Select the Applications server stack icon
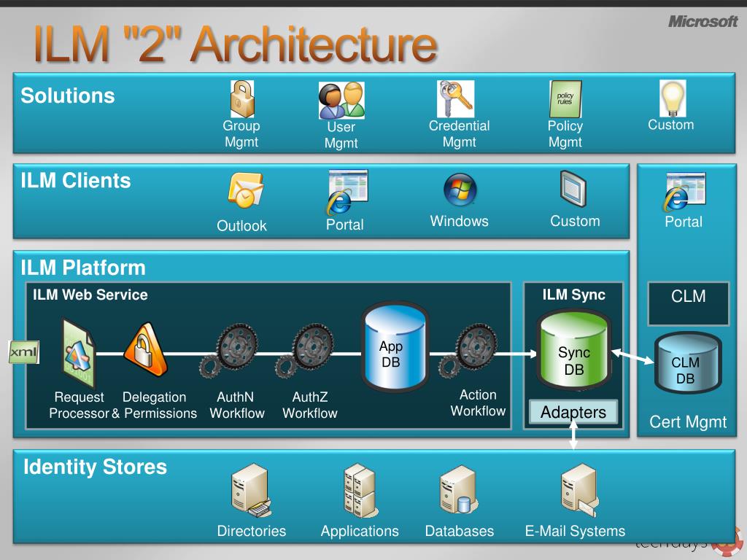The width and height of the screenshot is (747, 560). tap(360, 491)
